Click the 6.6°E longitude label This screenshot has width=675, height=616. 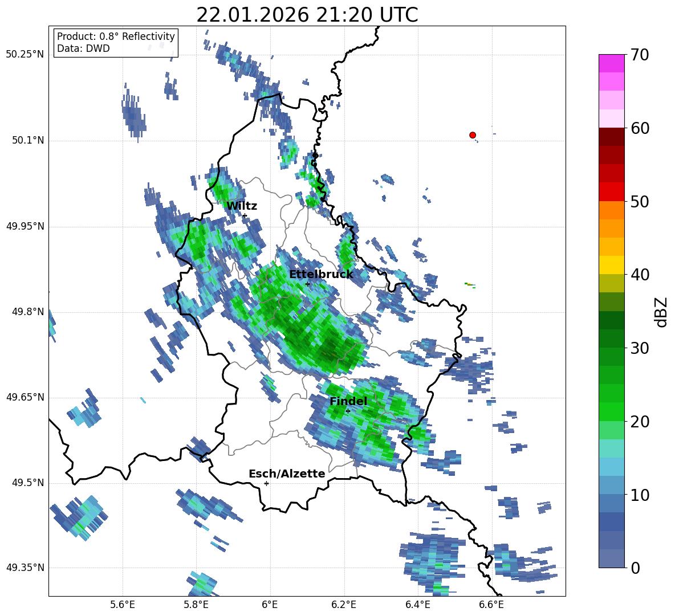[x=491, y=605]
